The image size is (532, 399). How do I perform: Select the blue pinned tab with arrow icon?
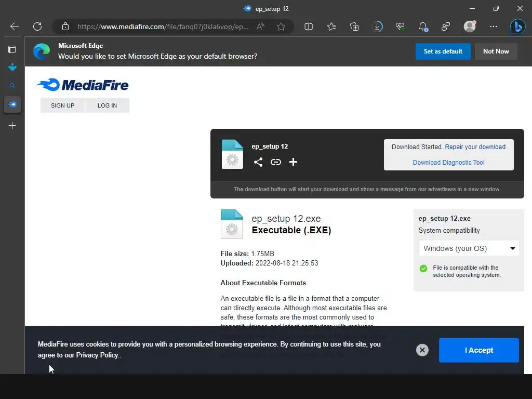click(12, 67)
